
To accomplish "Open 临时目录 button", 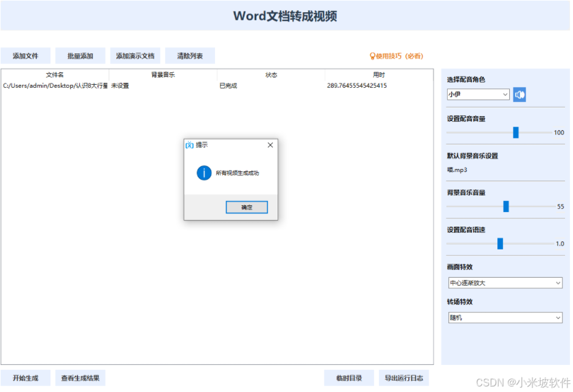I will click(349, 378).
